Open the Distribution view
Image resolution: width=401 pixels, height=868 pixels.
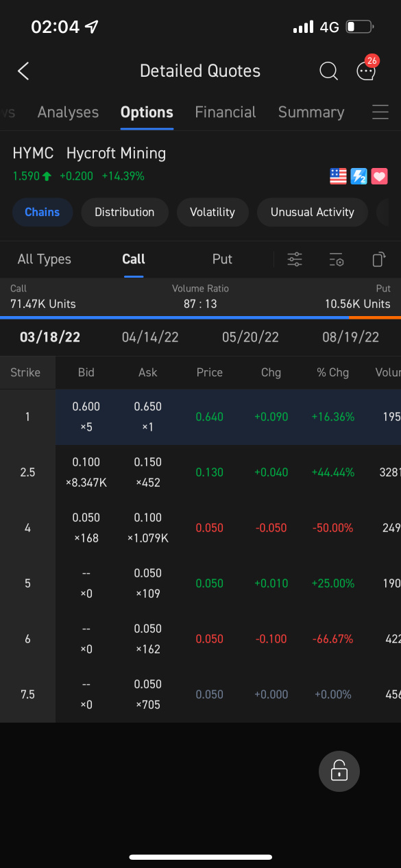(125, 212)
